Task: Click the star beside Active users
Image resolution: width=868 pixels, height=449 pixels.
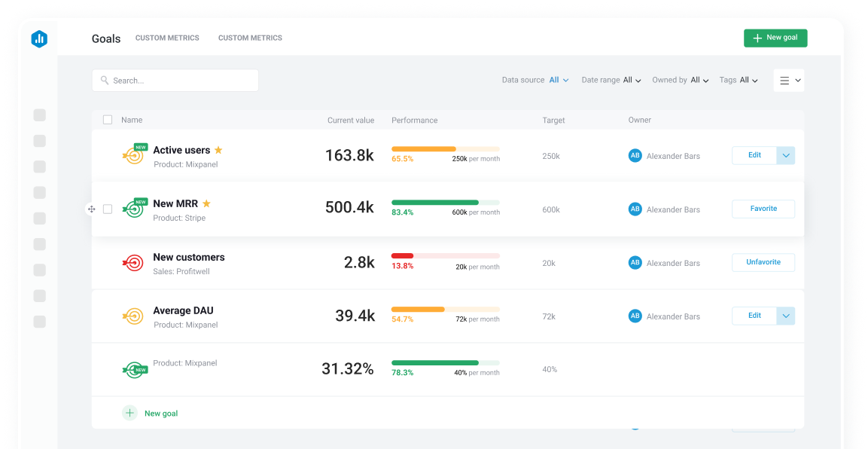Action: point(218,150)
